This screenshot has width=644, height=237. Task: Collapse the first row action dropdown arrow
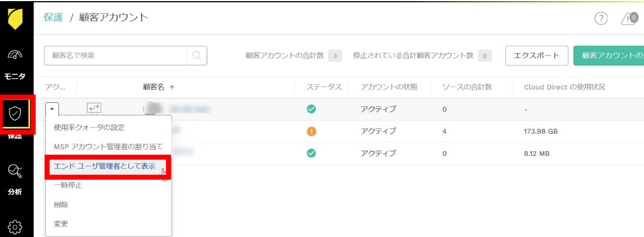click(x=52, y=109)
